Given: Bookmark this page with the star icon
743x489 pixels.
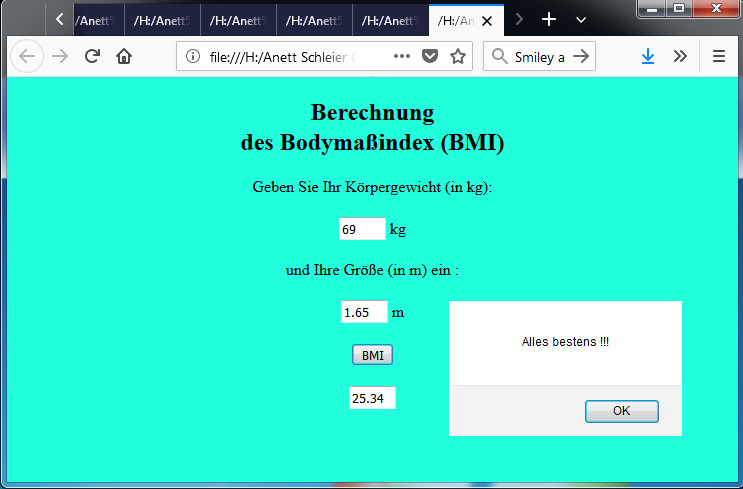Looking at the screenshot, I should pos(458,57).
